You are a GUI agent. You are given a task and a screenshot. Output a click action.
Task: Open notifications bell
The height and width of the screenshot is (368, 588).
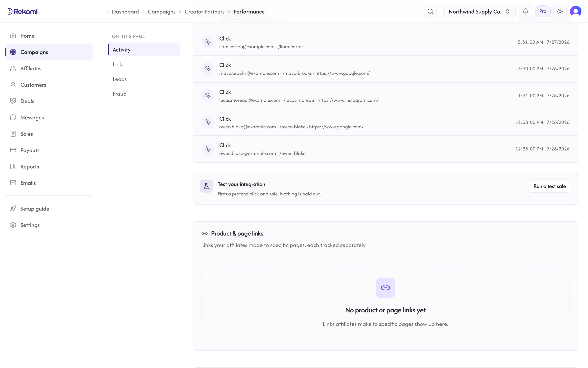525,11
